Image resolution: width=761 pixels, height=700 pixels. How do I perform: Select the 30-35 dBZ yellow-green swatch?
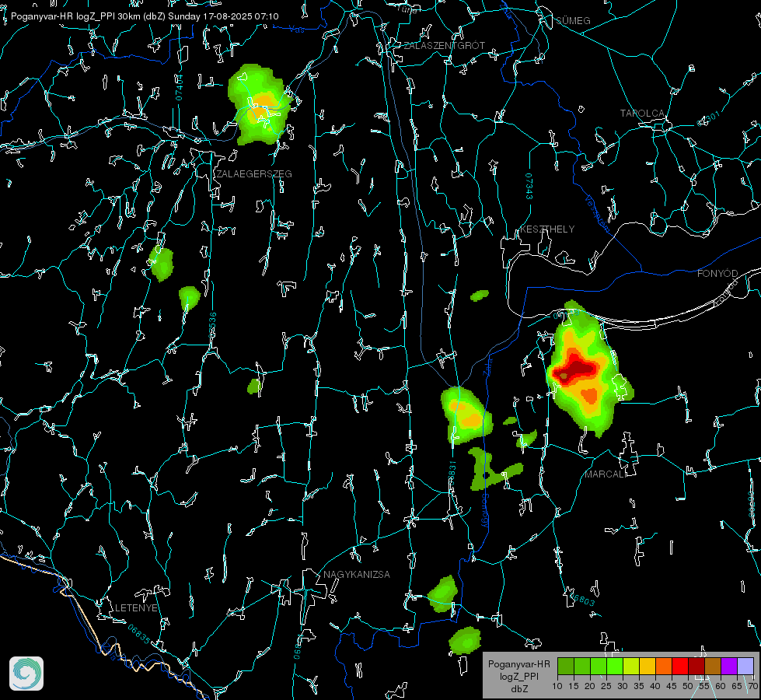coord(631,666)
